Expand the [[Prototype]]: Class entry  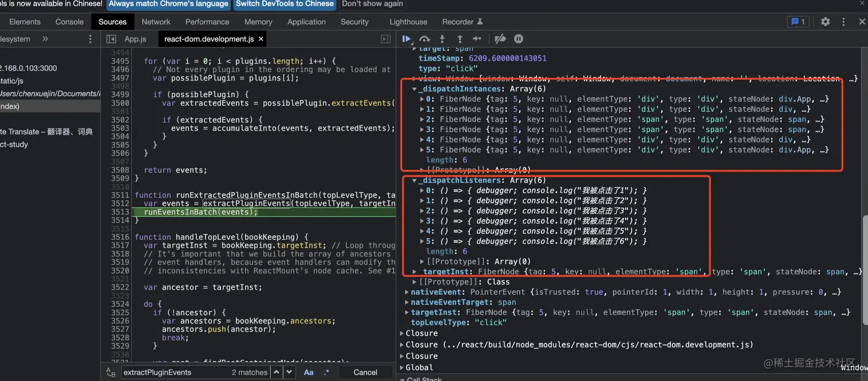tap(414, 282)
